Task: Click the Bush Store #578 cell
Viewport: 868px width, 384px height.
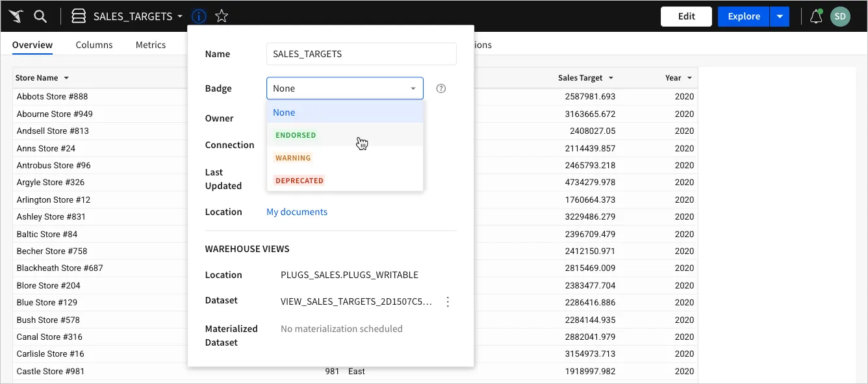Action: (x=48, y=320)
